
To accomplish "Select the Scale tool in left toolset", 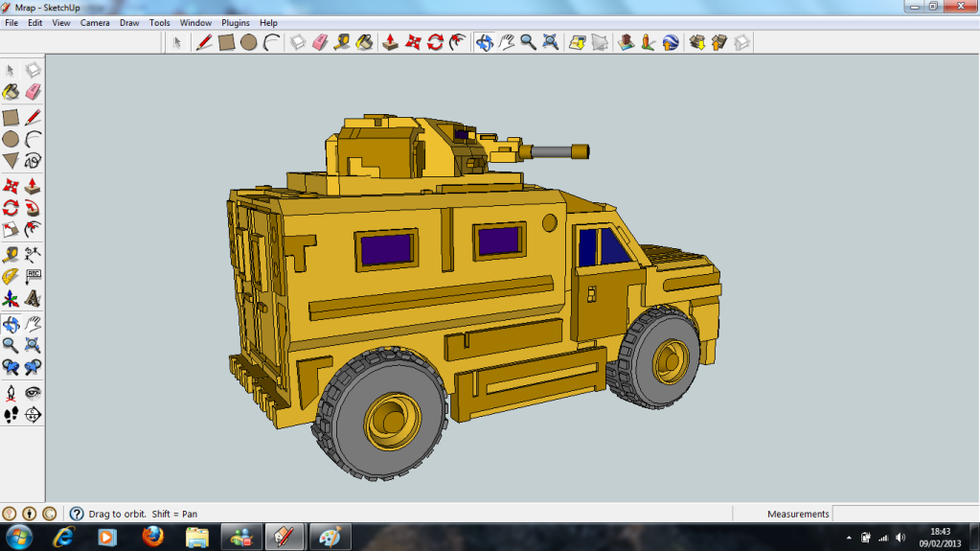I will tap(11, 230).
